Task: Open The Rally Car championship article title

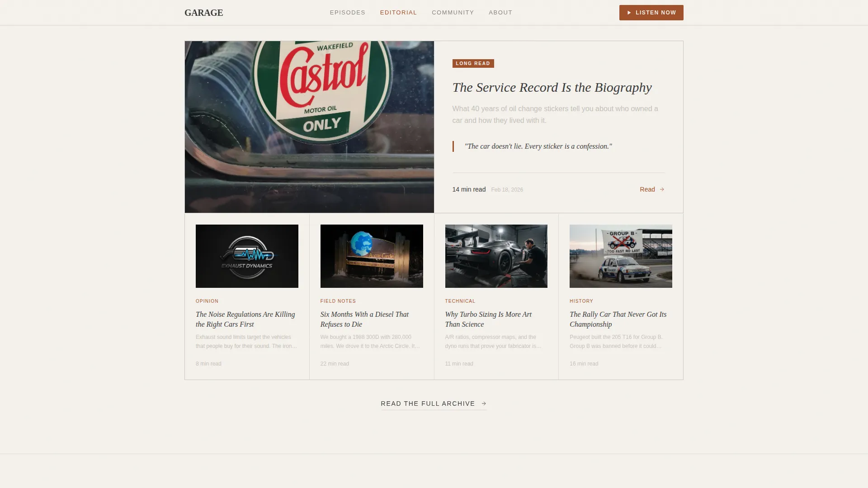Action: pyautogui.click(x=618, y=319)
